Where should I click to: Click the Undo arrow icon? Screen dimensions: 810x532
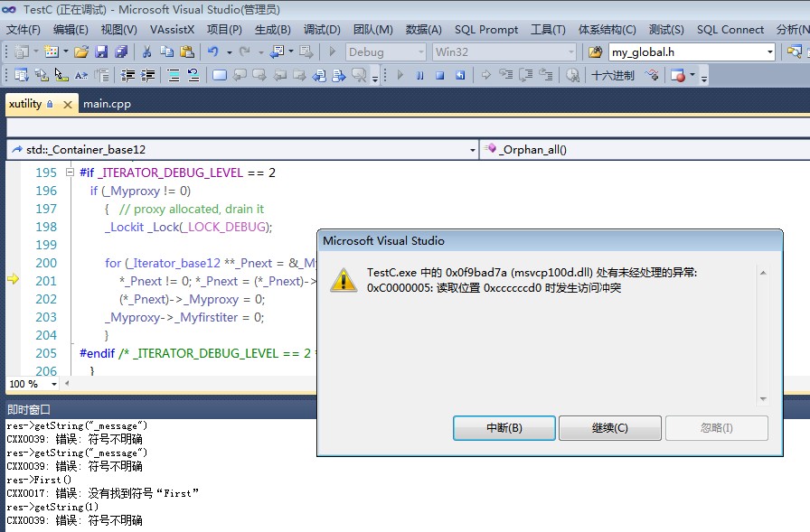point(213,51)
